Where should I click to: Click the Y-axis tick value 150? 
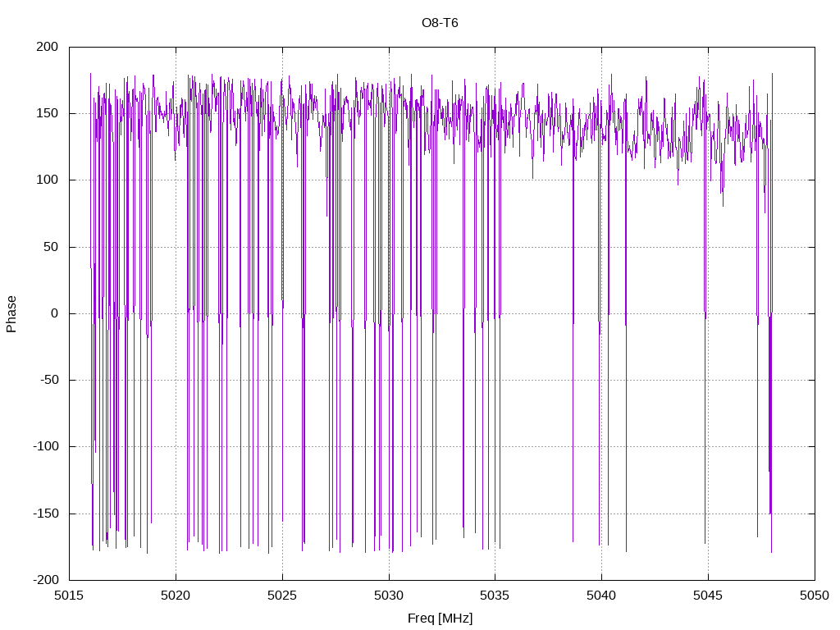[x=47, y=113]
